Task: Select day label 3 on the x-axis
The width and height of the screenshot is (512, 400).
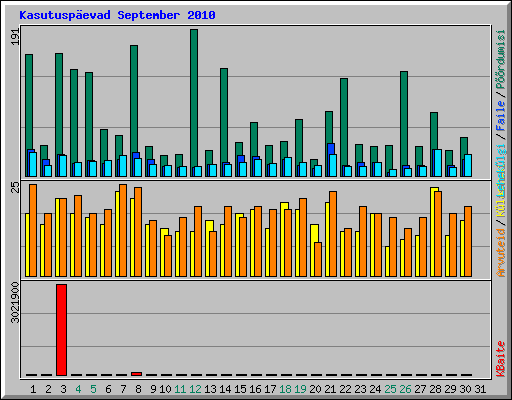Action: pyautogui.click(x=63, y=389)
